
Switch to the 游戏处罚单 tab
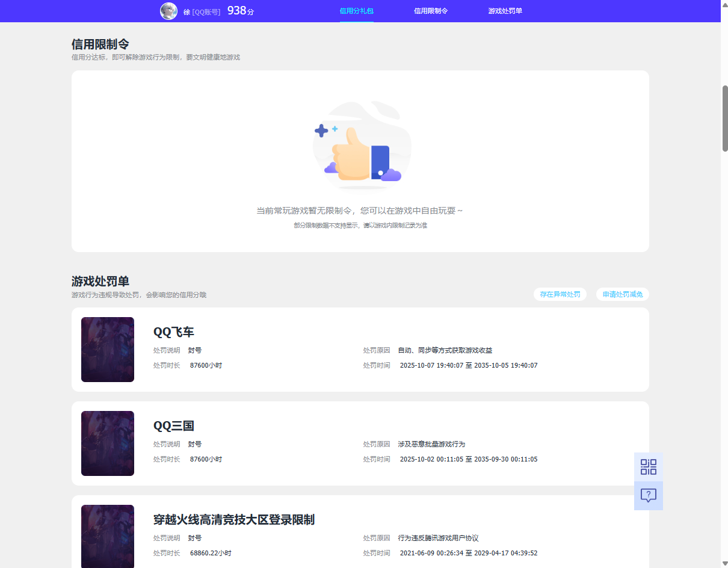(505, 11)
